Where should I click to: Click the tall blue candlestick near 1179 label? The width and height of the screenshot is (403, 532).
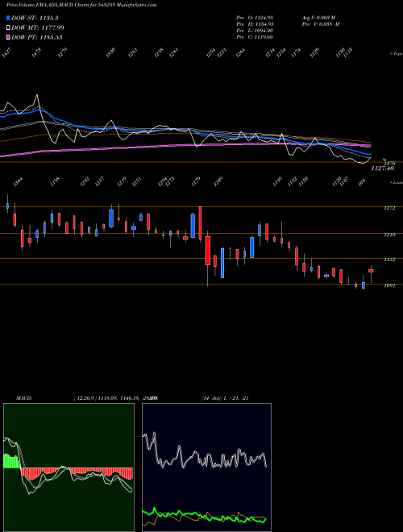coord(193,226)
